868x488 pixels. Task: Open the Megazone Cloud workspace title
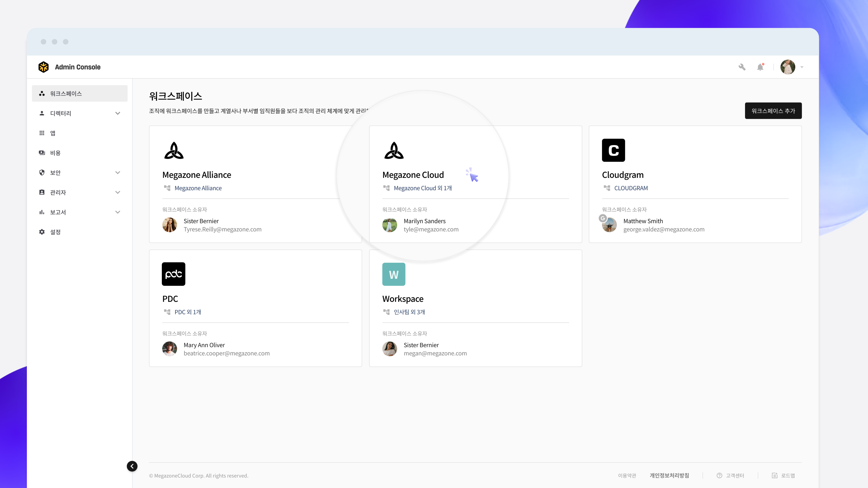click(x=413, y=175)
